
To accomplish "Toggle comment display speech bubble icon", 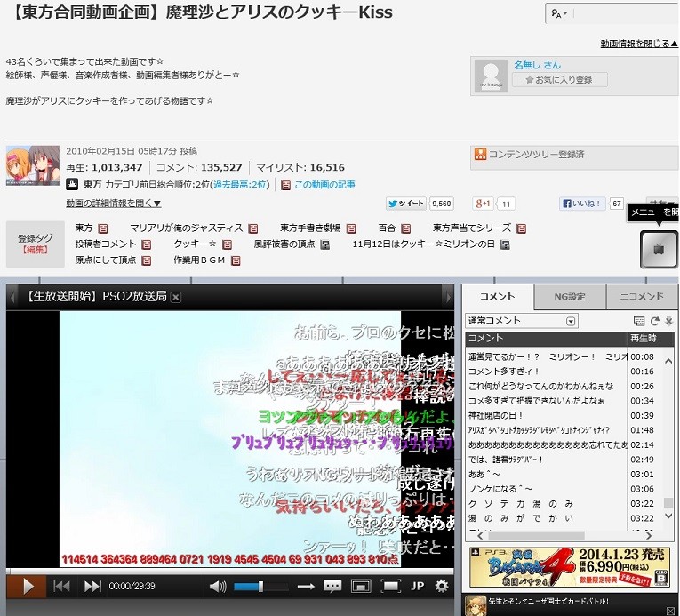I will tap(332, 587).
